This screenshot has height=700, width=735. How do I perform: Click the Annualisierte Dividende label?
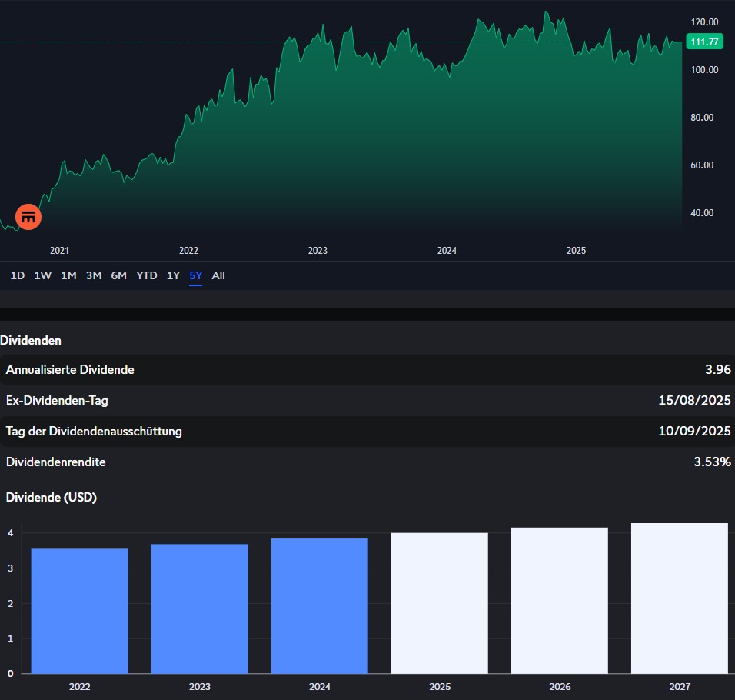click(70, 370)
